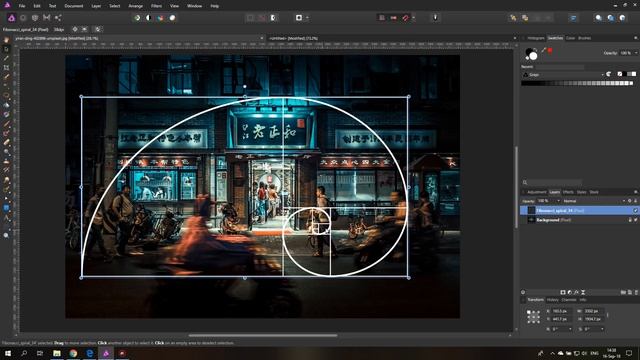Open the layer Opacity dropdown arrow

(558, 201)
